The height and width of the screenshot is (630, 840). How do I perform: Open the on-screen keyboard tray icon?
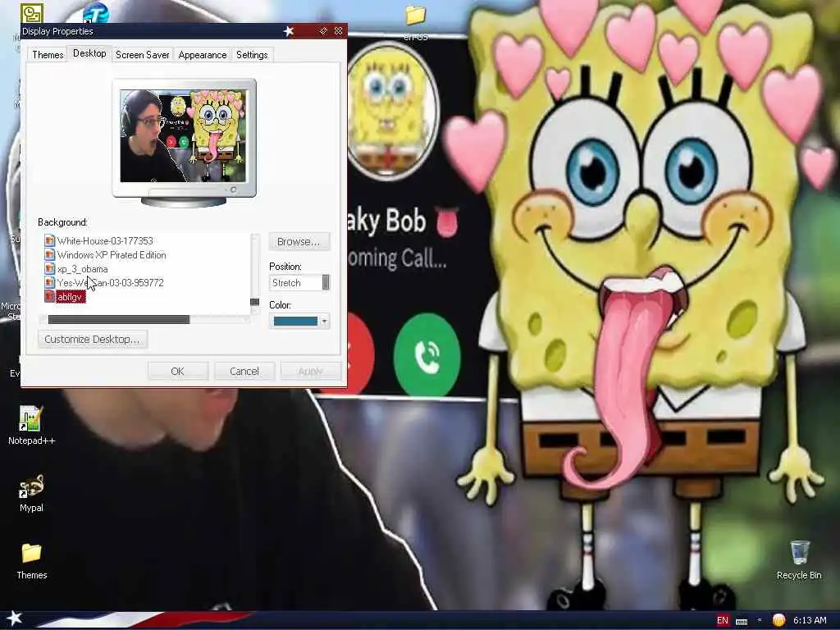point(742,621)
